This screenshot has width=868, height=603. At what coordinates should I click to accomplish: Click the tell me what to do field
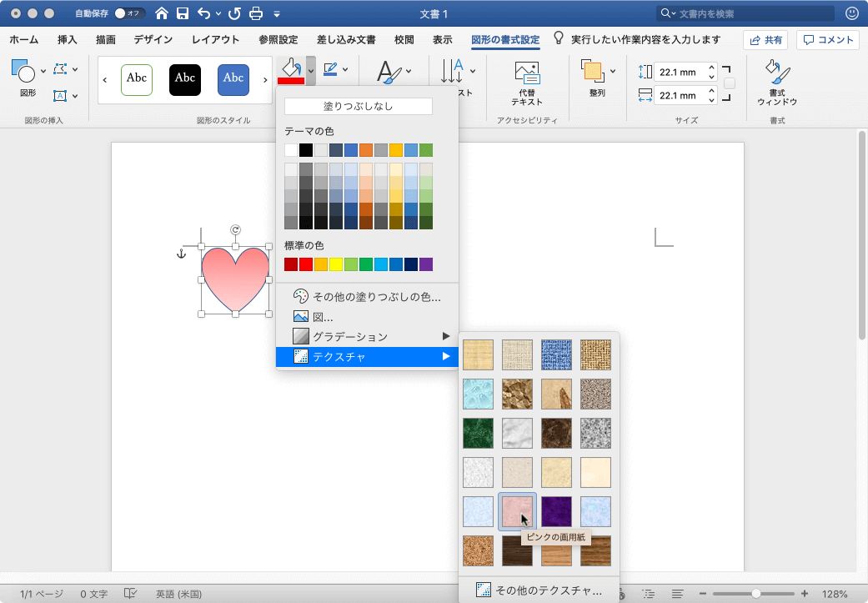pos(645,40)
